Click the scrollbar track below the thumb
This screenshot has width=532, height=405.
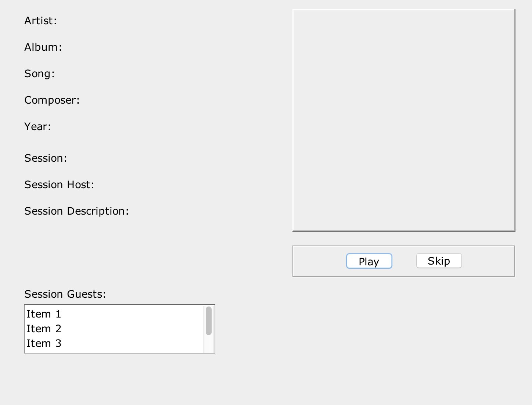(209, 344)
